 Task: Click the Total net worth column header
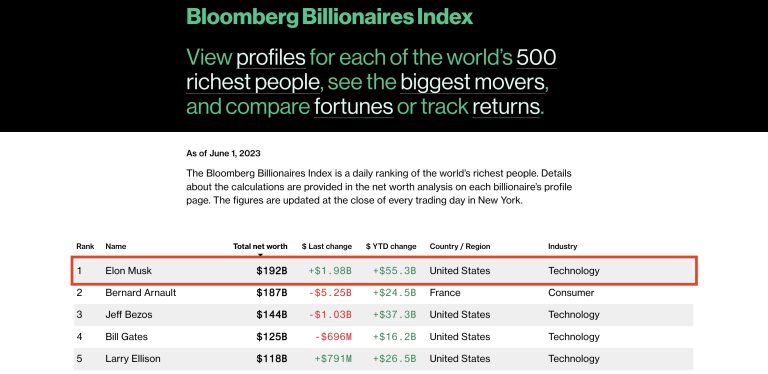click(260, 246)
